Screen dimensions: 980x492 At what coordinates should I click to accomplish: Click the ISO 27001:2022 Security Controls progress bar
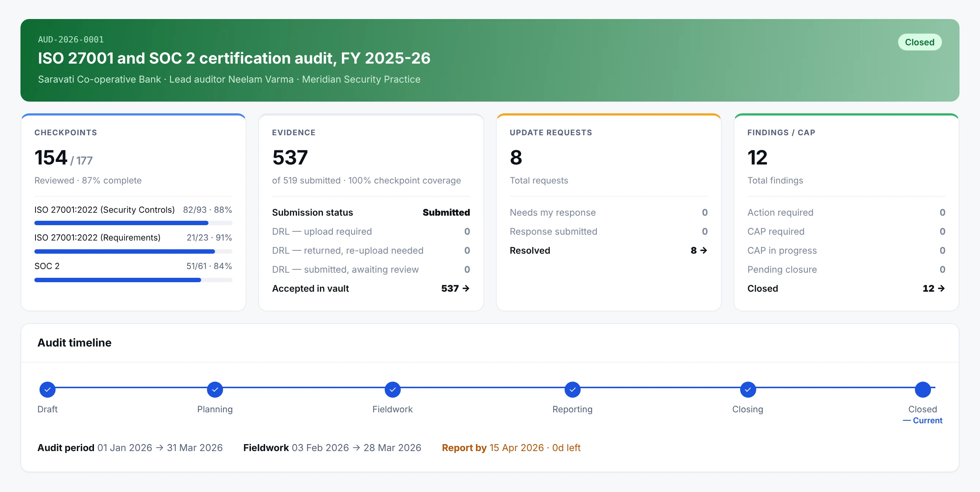[133, 223]
